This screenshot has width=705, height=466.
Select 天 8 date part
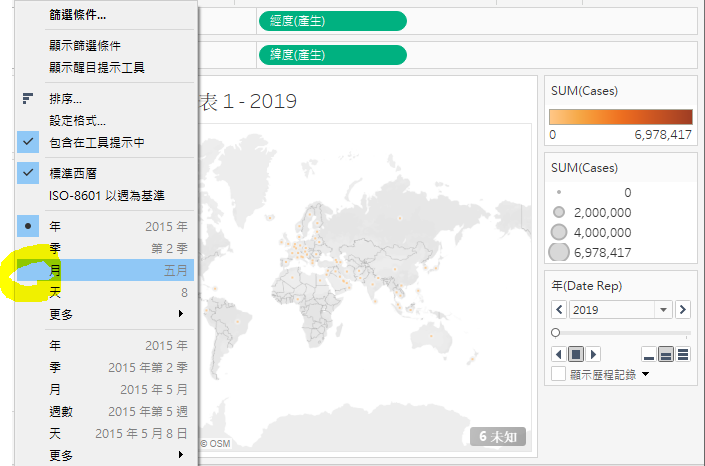pos(106,292)
